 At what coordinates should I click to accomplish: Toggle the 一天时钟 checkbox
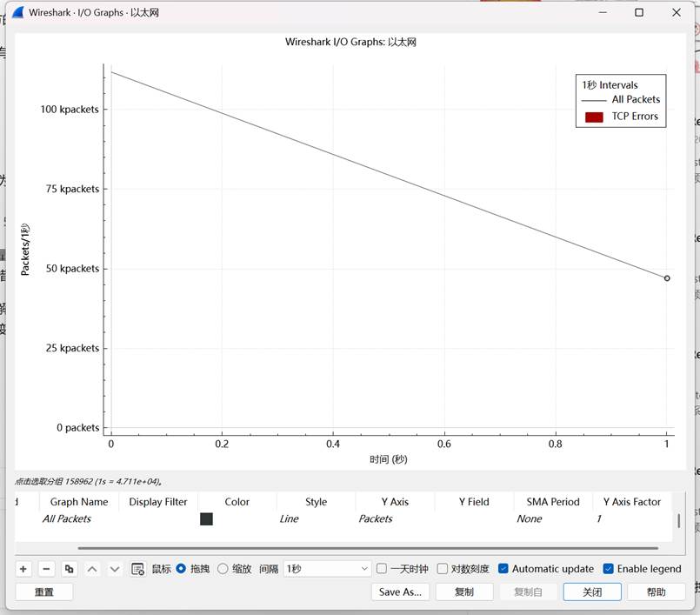point(382,569)
